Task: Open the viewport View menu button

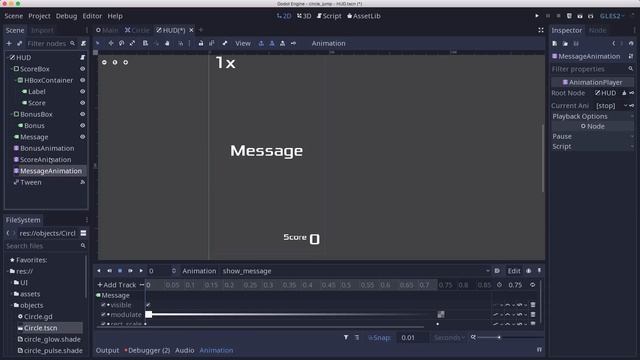Action: pyautogui.click(x=243, y=43)
